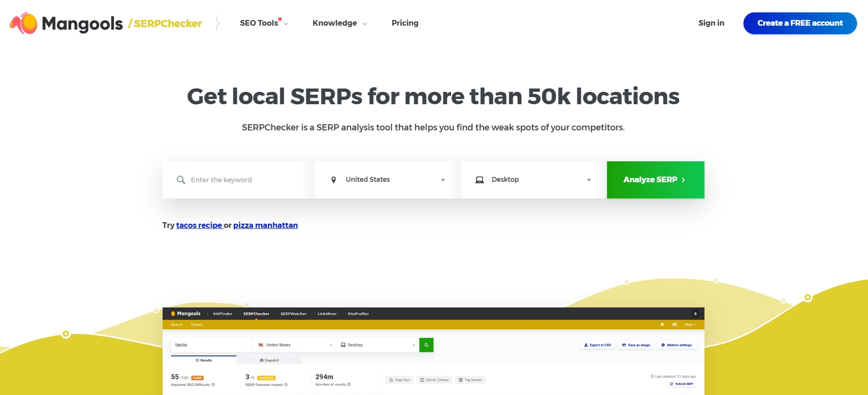Viewport: 868px width, 395px height.
Task: Click the magnifier icon in keyword field
Action: coord(181,180)
